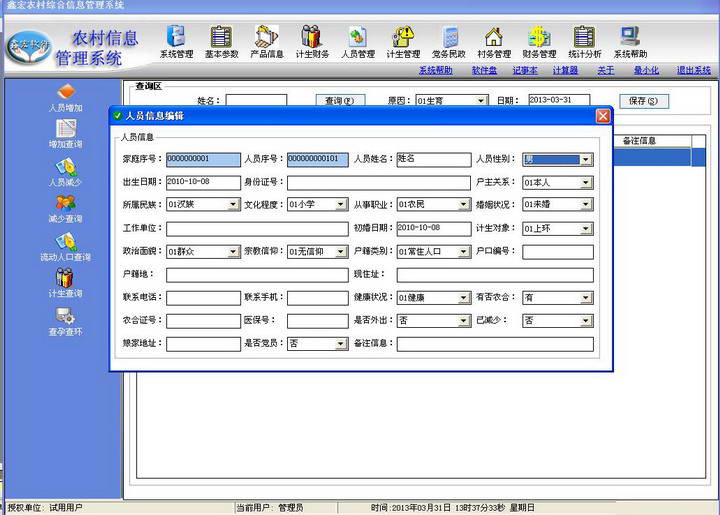Open the 党务民政 toolbar icon
720x515 pixels.
pos(449,42)
